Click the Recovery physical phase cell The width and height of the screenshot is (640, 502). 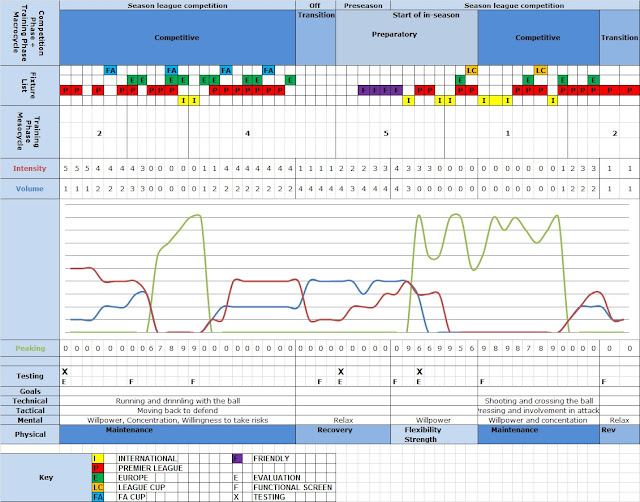pyautogui.click(x=343, y=434)
